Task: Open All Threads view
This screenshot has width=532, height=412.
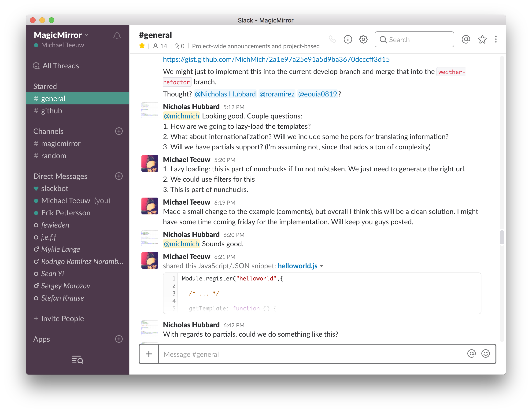Action: tap(60, 66)
